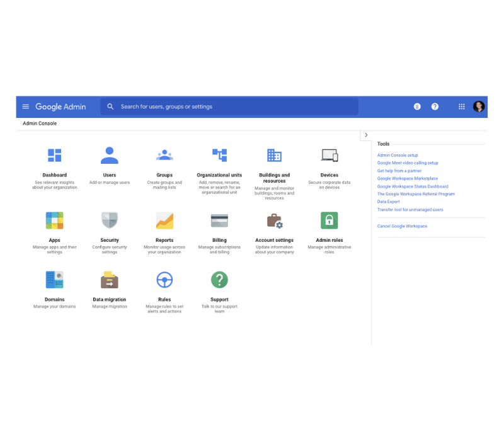Image resolution: width=504 pixels, height=441 pixels.
Task: Open the Reports chart icon
Action: (164, 220)
